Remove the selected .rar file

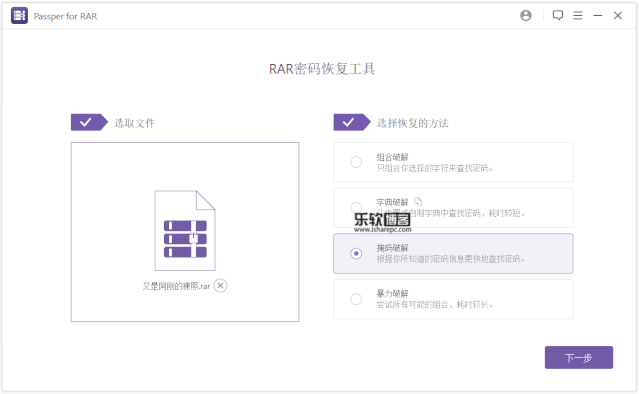(220, 286)
